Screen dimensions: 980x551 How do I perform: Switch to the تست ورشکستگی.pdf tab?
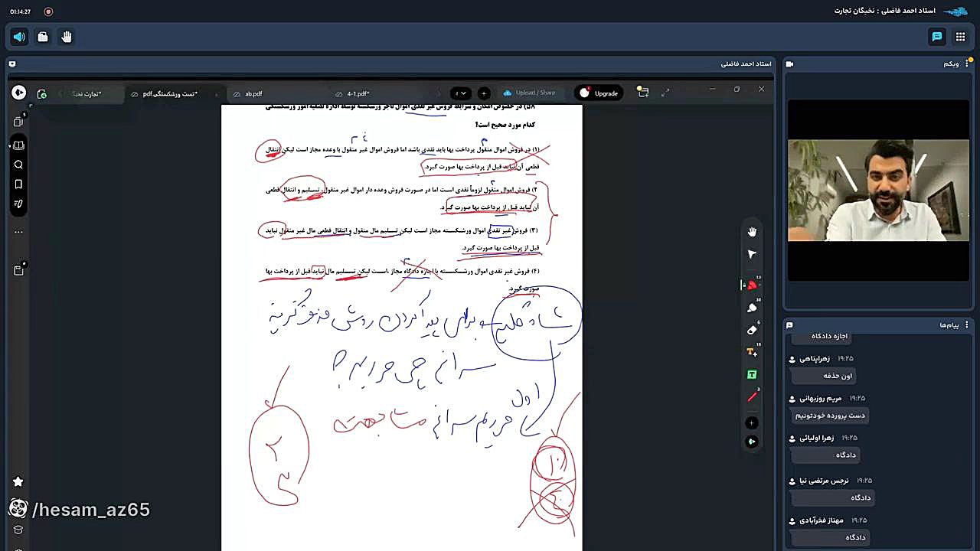[170, 93]
